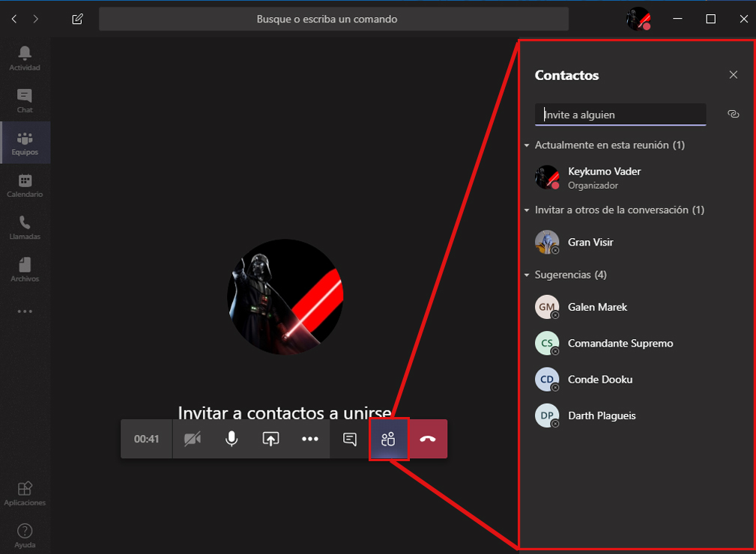Open the meeting chat conversation icon
The width and height of the screenshot is (756, 554).
348,439
